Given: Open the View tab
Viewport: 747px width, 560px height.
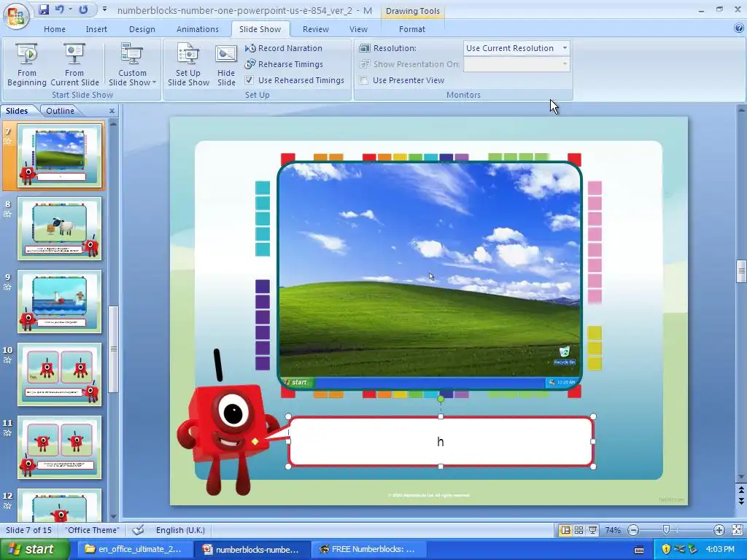Looking at the screenshot, I should [358, 29].
